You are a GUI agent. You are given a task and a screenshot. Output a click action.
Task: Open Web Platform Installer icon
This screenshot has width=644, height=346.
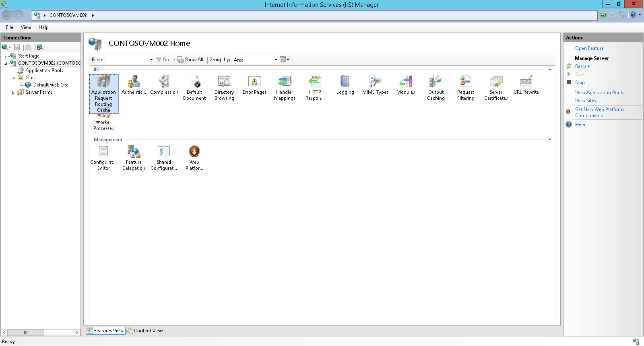coord(194,158)
